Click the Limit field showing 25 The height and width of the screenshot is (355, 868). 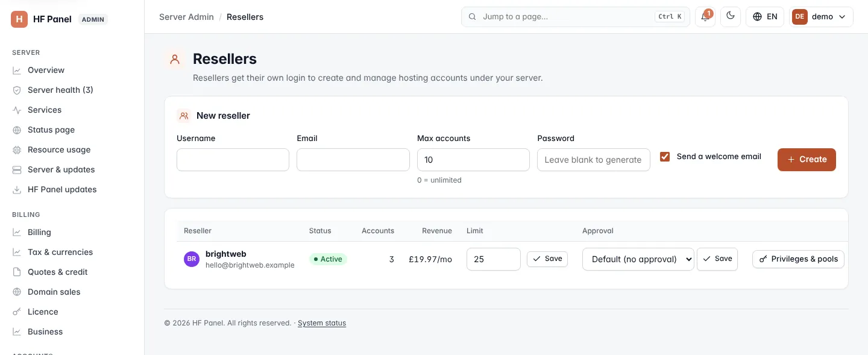[494, 259]
